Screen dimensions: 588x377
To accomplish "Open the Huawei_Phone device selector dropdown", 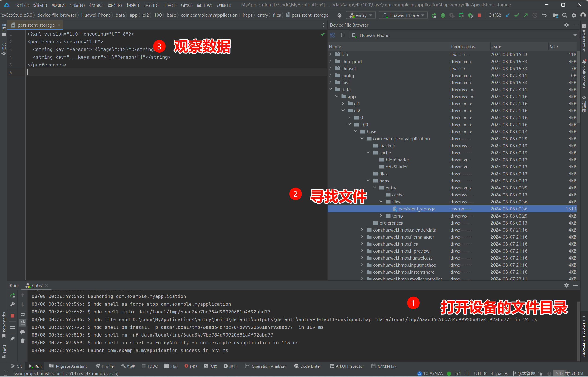I will click(x=403, y=15).
